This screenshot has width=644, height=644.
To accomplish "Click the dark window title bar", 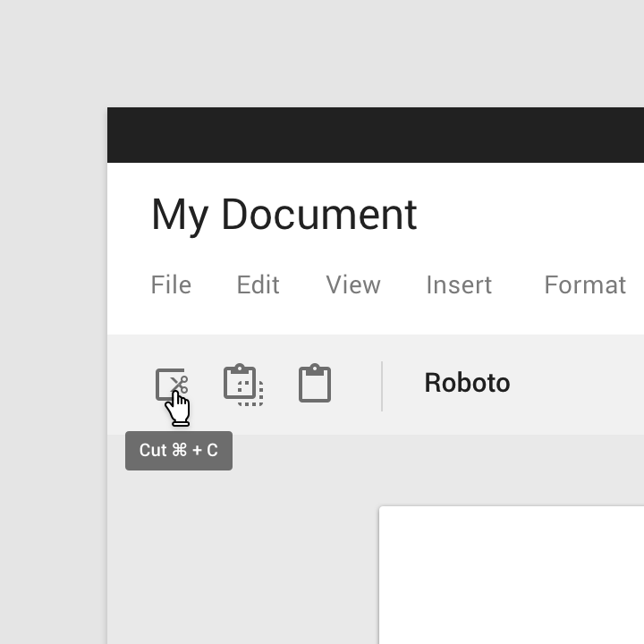I will pos(376,135).
